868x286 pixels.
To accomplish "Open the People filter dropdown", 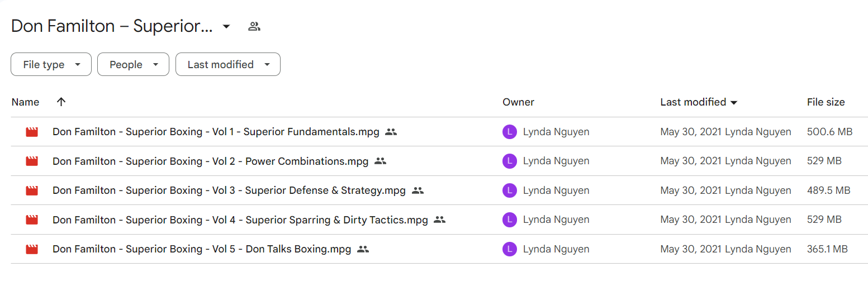I will [x=133, y=65].
